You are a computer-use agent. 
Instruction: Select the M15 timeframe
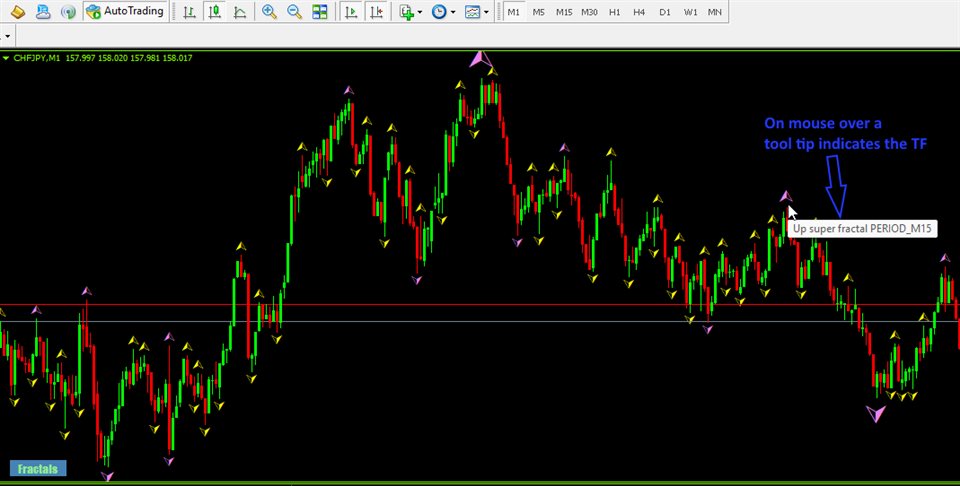(564, 12)
